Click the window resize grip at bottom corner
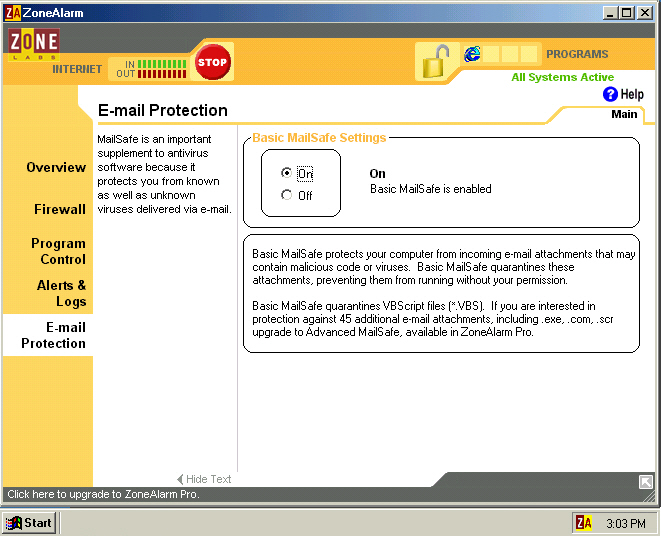This screenshot has height=536, width=661. (650, 497)
